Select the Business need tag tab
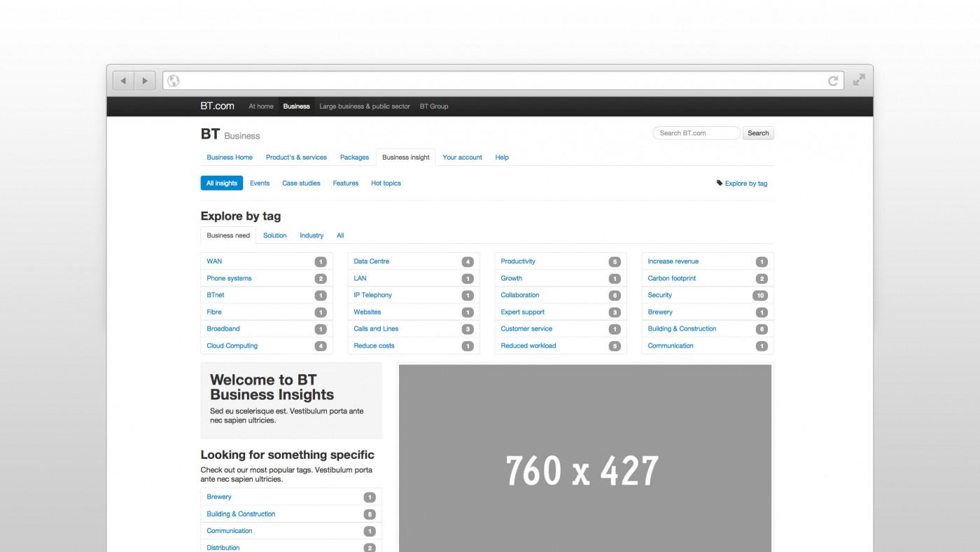Viewport: 980px width, 552px height. tap(228, 235)
